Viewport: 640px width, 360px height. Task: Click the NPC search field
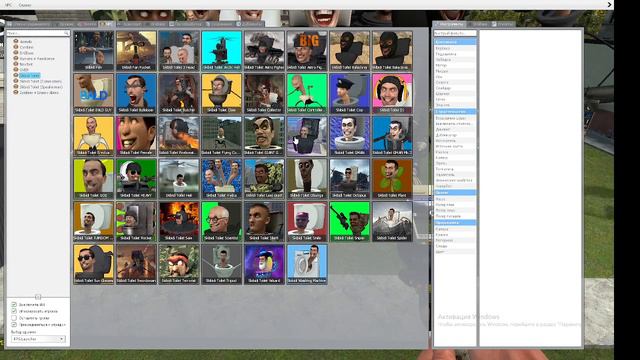coord(38,33)
